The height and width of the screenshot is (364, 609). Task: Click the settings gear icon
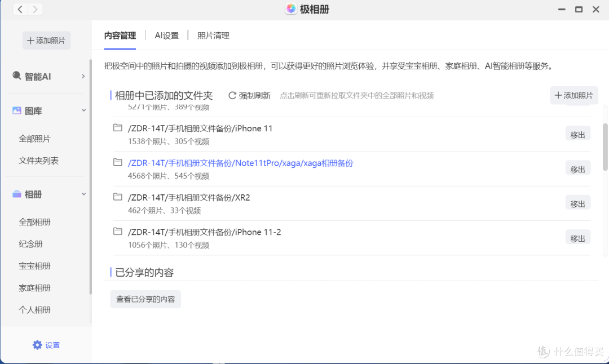(x=37, y=345)
